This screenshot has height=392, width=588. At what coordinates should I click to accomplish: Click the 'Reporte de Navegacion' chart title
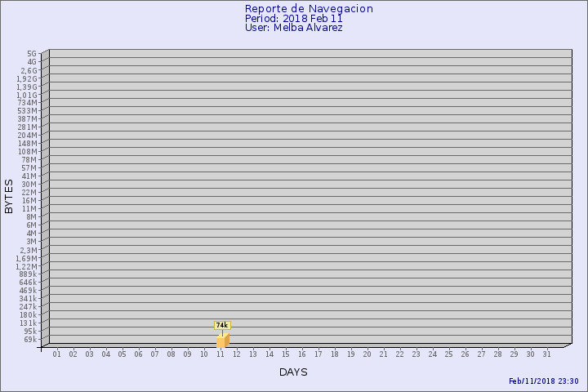309,8
